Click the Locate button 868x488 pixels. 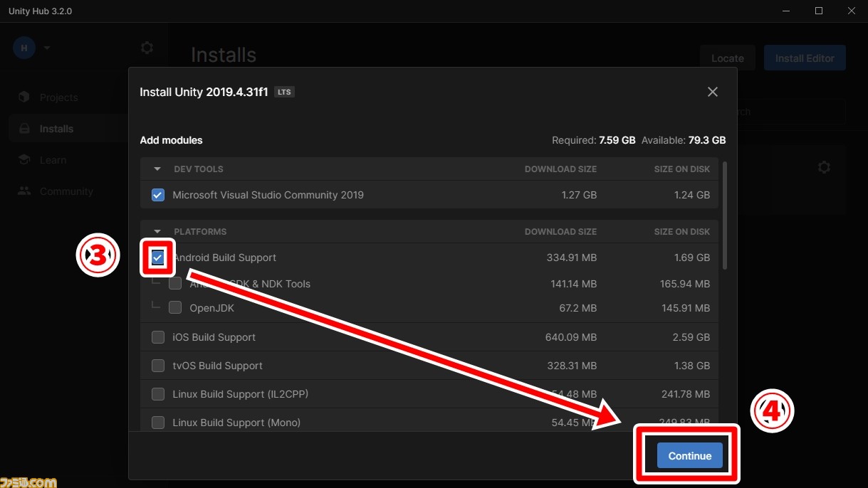(x=728, y=58)
